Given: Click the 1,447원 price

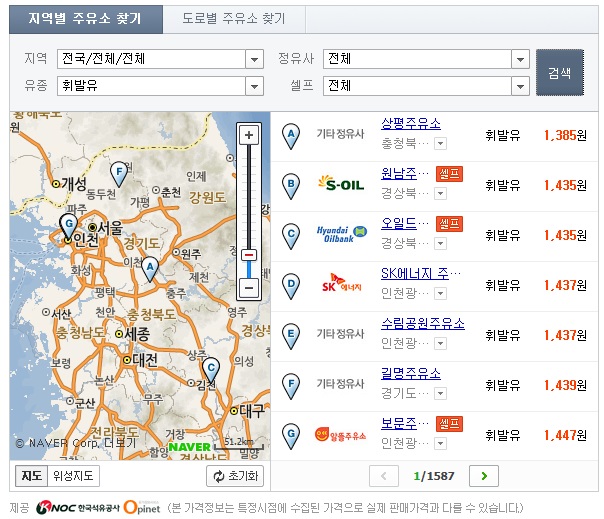Looking at the screenshot, I should tap(565, 435).
